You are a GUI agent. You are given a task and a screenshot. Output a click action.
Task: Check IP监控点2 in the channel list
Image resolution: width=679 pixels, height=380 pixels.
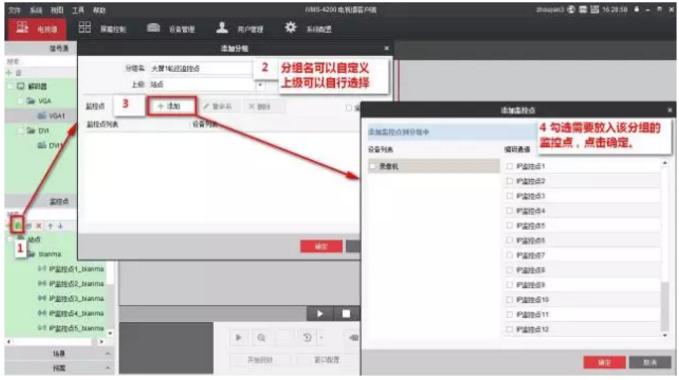510,181
